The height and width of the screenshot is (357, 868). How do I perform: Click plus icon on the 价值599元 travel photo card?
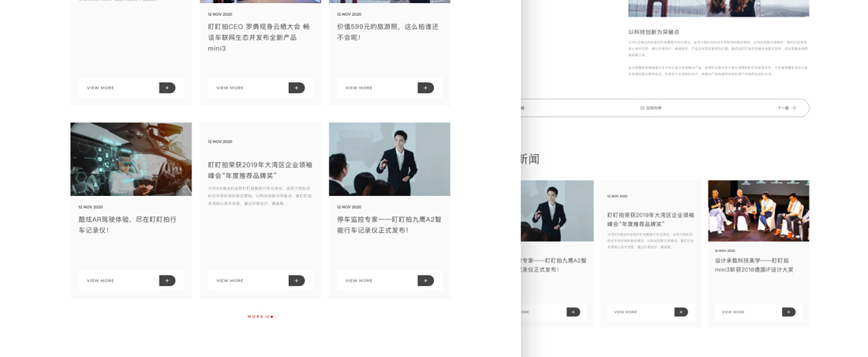click(425, 88)
